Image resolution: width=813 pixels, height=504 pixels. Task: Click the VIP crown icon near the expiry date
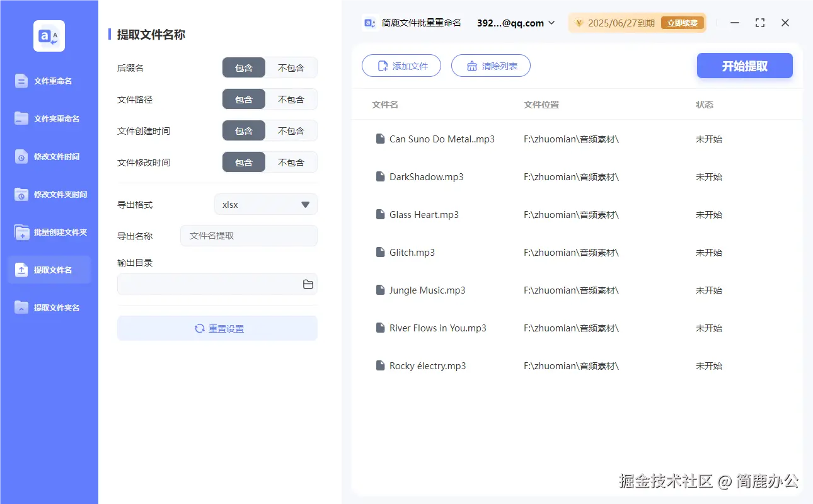[x=579, y=23]
